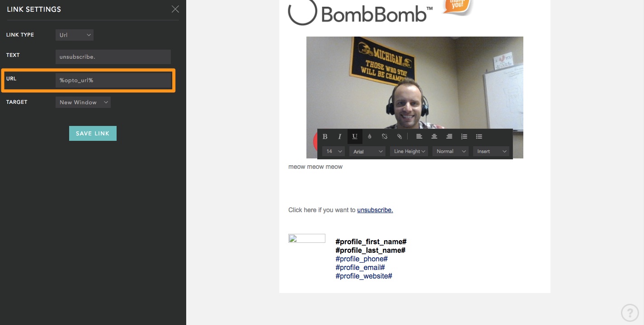
Task: Click the unlink chain icon
Action: [385, 136]
